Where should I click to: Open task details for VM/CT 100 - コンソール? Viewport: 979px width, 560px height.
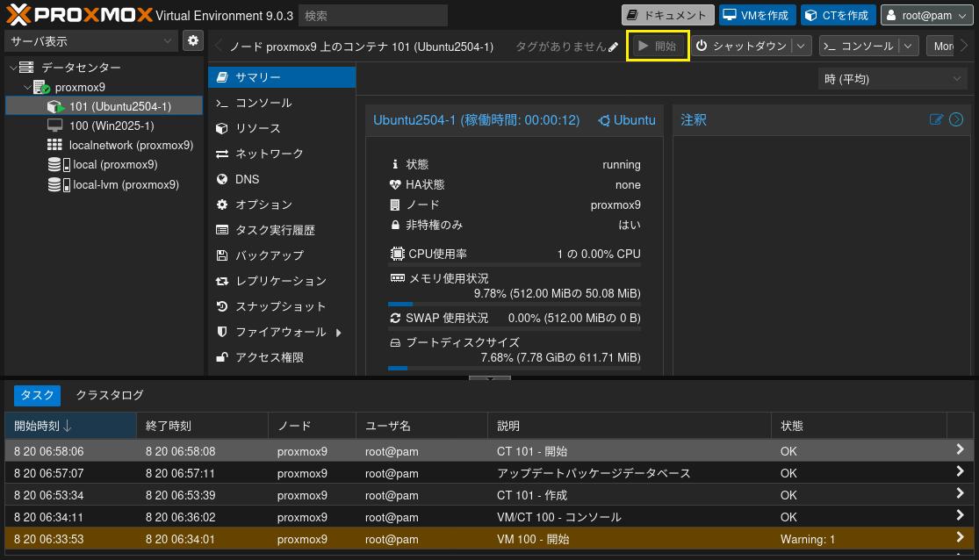pyautogui.click(x=960, y=516)
